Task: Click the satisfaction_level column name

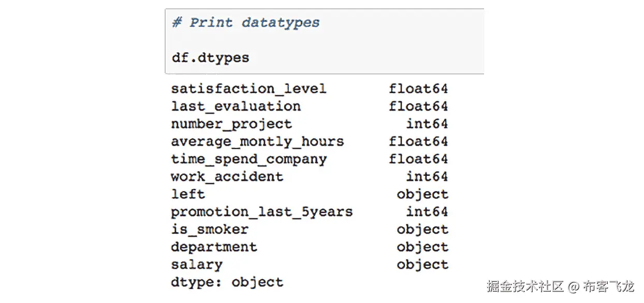Action: click(248, 89)
